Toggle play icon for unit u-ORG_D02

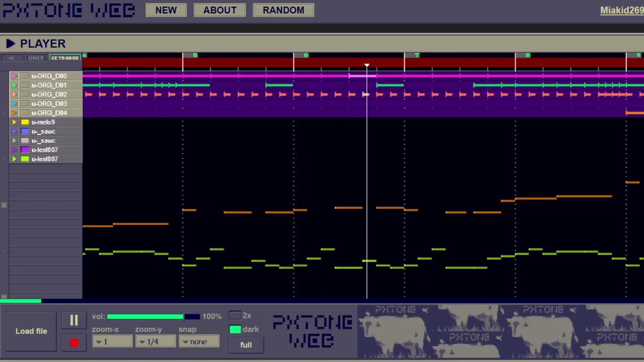pos(14,94)
